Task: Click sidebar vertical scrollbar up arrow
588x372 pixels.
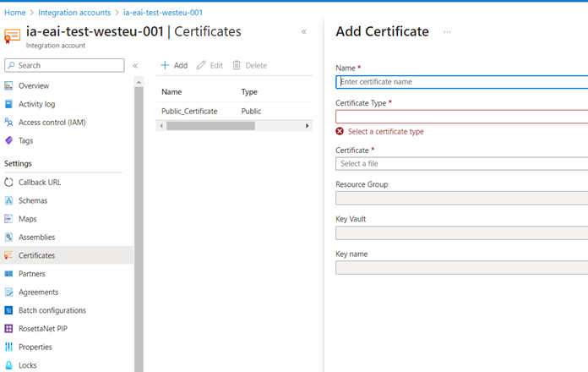Action: coord(139,82)
